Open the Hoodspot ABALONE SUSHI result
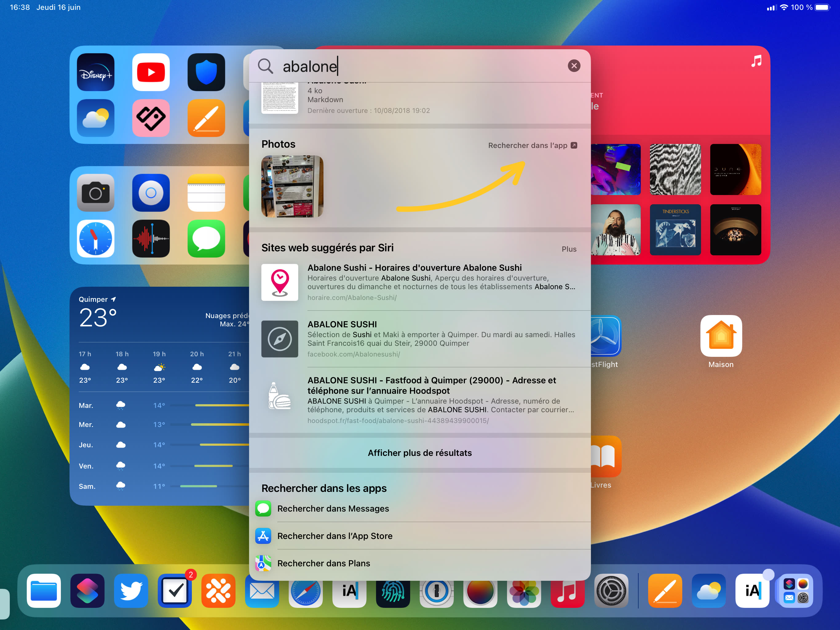Screen dimensions: 840x630 pyautogui.click(x=420, y=400)
